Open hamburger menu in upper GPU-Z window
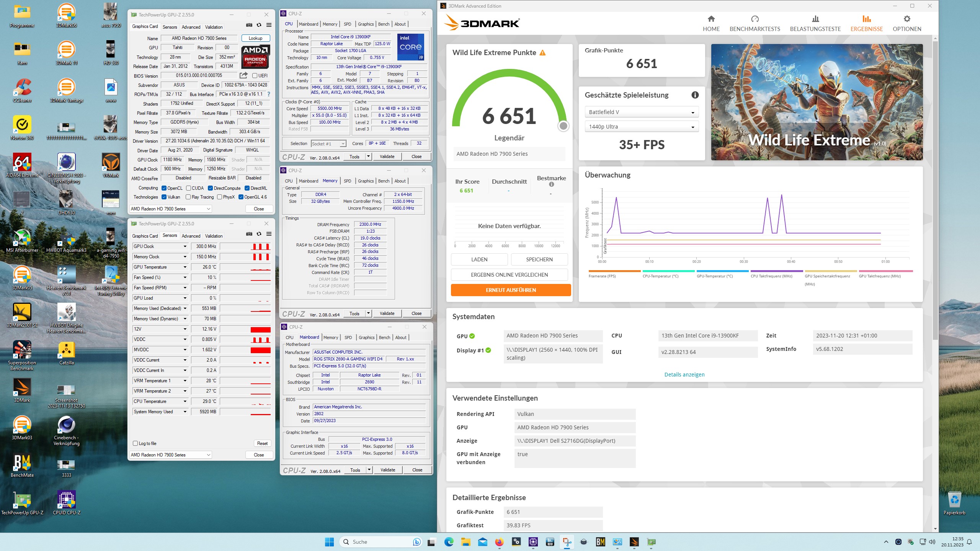The height and width of the screenshot is (551, 980). pos(269,25)
